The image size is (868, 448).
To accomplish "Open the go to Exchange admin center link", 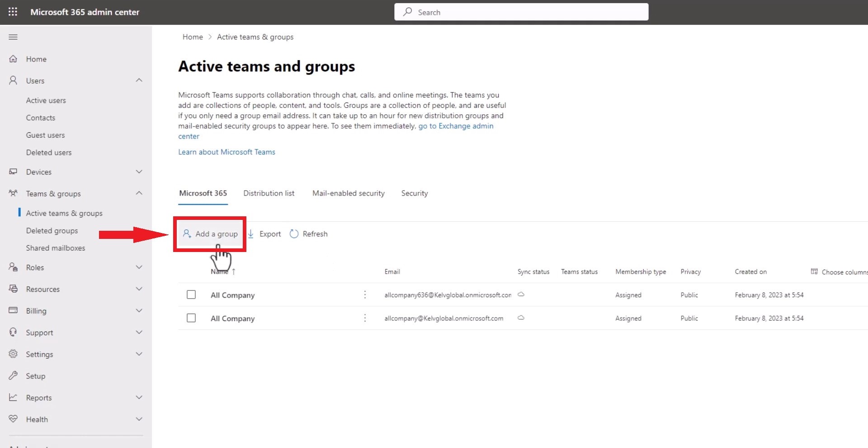I will tap(455, 126).
